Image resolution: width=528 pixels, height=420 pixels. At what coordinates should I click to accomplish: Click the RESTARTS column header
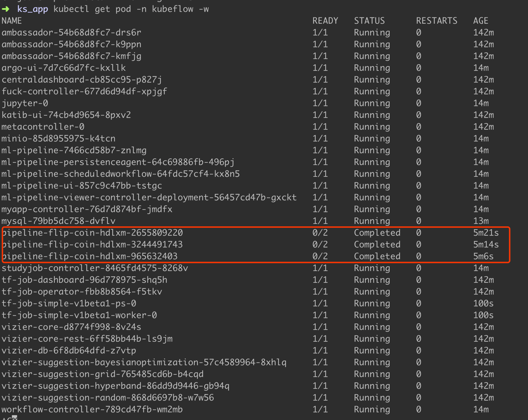coord(437,21)
